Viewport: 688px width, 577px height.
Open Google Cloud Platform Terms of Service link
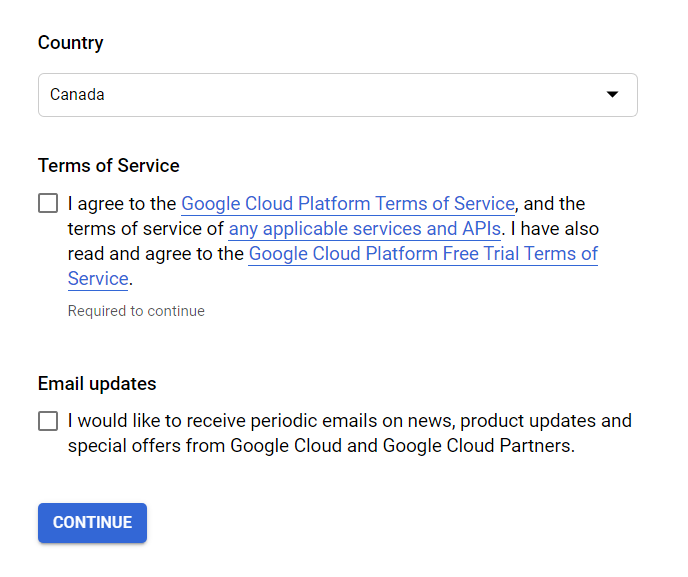(348, 204)
